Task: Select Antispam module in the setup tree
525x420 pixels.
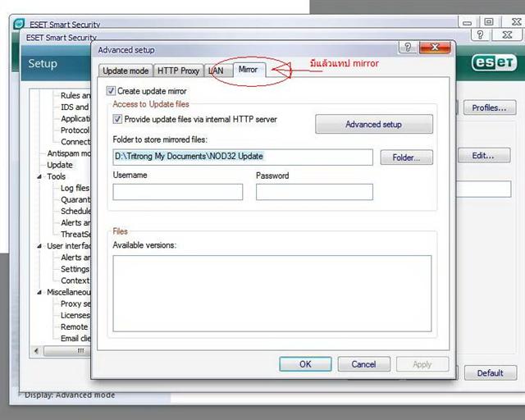Action: pos(69,153)
